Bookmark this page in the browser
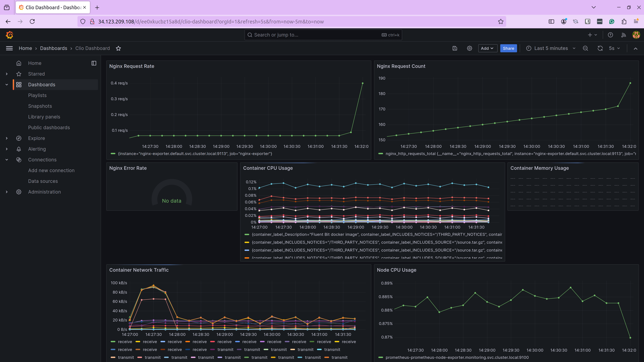Image resolution: width=644 pixels, height=362 pixels. 500,21
